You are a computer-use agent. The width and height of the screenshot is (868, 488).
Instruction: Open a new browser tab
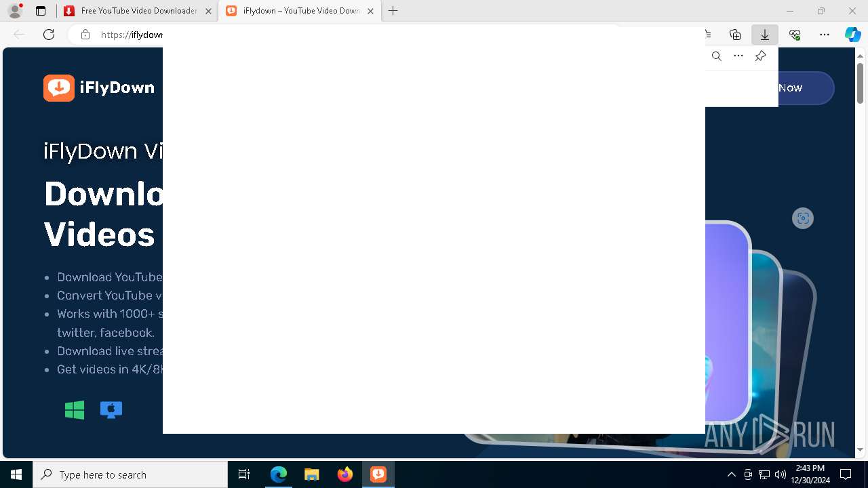[393, 11]
